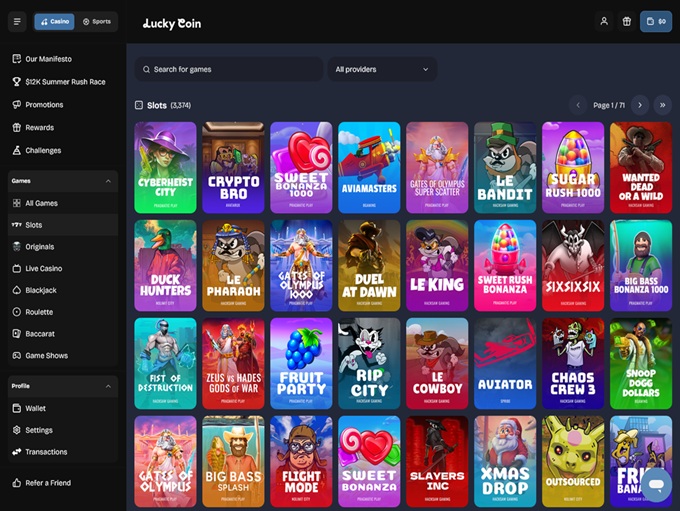Open Roulette category
The height and width of the screenshot is (511, 680).
[63, 312]
